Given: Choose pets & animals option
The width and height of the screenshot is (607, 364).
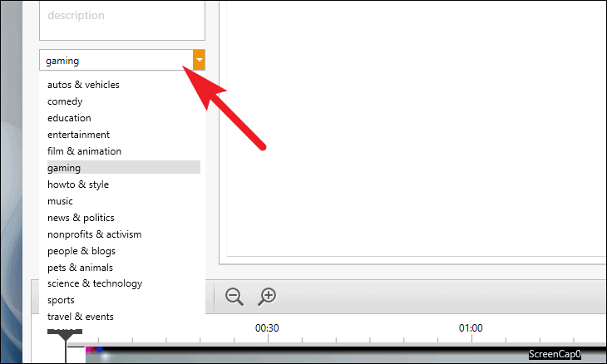Looking at the screenshot, I should [x=80, y=268].
